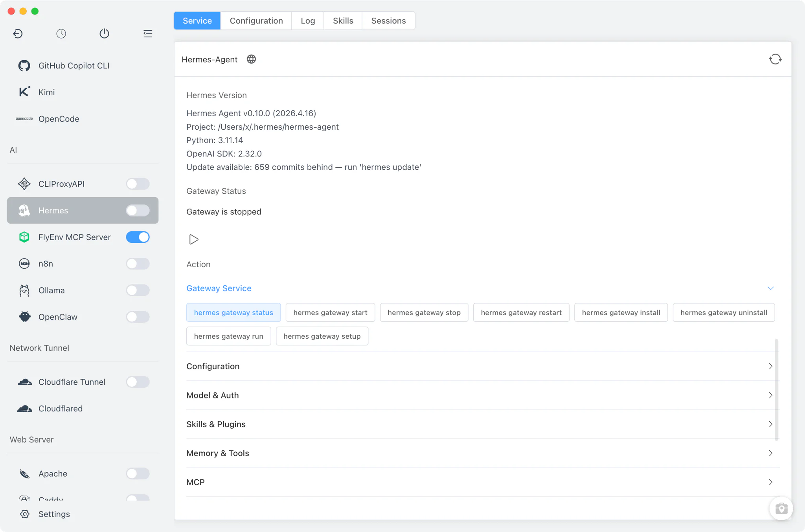Refresh Hermes status with the reload icon
805x532 pixels.
(775, 59)
